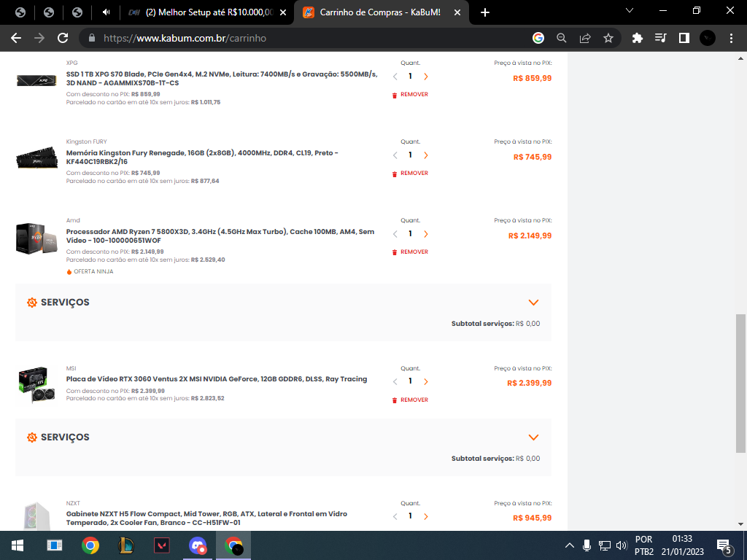Increase quantity of XPG S70 SSD
This screenshot has height=560, width=747.
coord(426,77)
